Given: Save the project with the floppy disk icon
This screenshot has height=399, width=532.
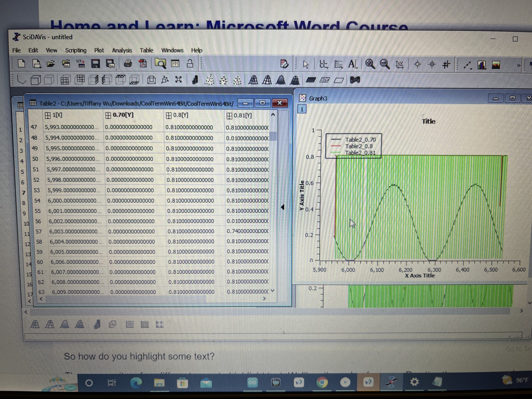Looking at the screenshot, I should (95, 64).
